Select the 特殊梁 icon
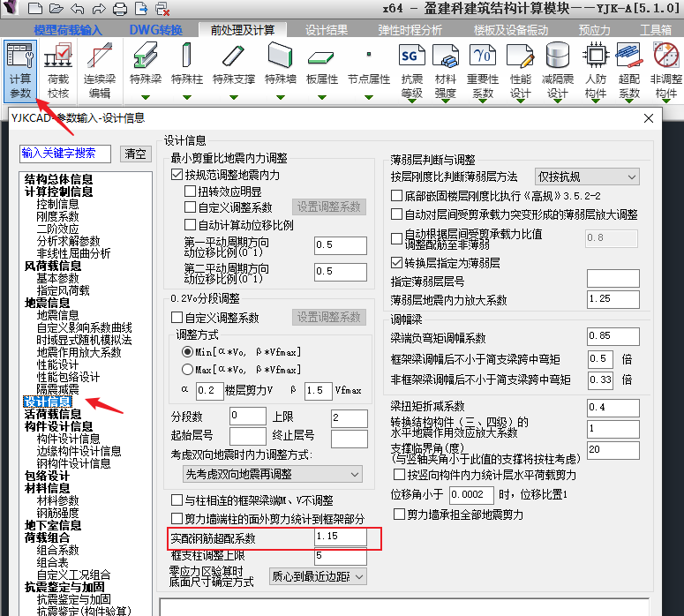The height and width of the screenshot is (616, 684). (x=146, y=56)
